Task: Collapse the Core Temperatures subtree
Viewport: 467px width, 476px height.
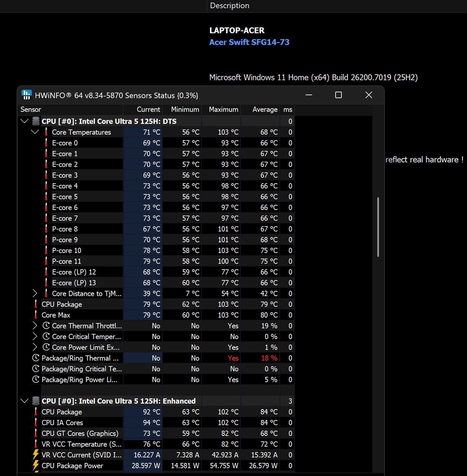Action: coord(35,132)
